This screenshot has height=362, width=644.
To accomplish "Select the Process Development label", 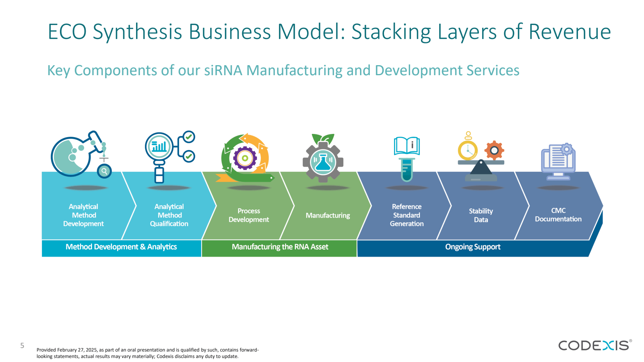I will click(249, 215).
